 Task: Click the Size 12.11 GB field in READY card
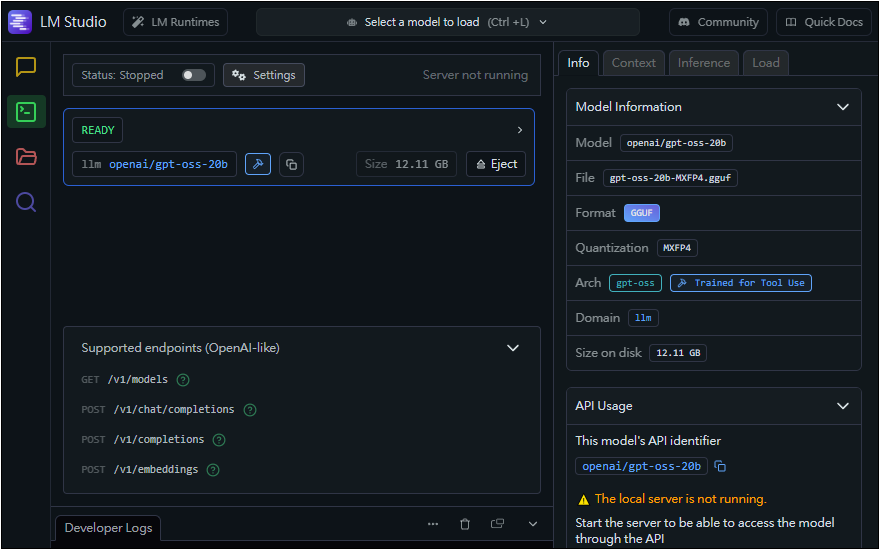(406, 164)
